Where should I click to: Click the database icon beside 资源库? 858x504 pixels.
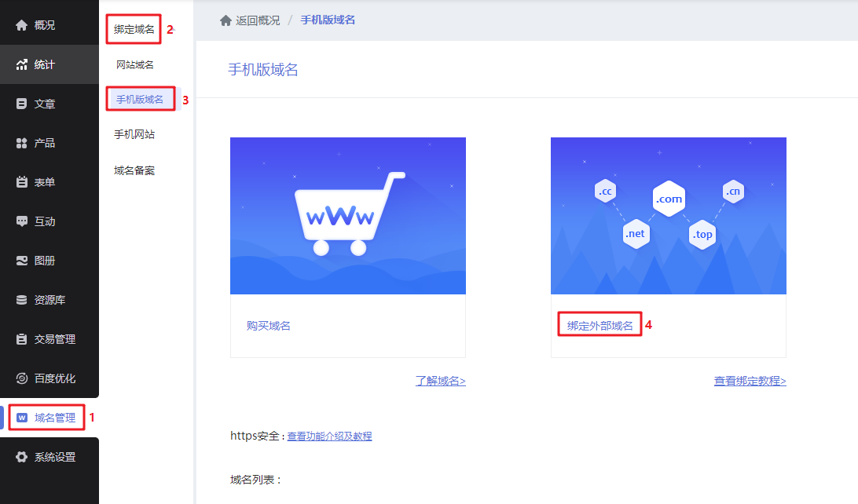(x=21, y=300)
